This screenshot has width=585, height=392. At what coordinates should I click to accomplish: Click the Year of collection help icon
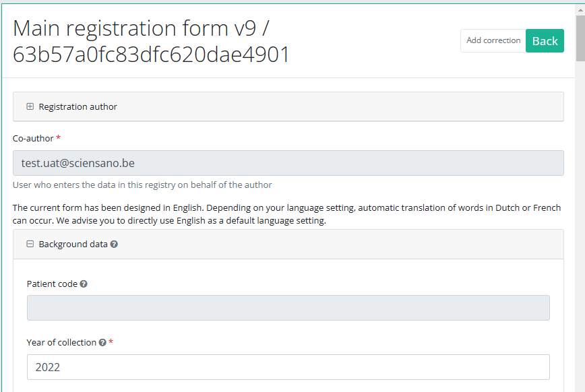pos(102,343)
